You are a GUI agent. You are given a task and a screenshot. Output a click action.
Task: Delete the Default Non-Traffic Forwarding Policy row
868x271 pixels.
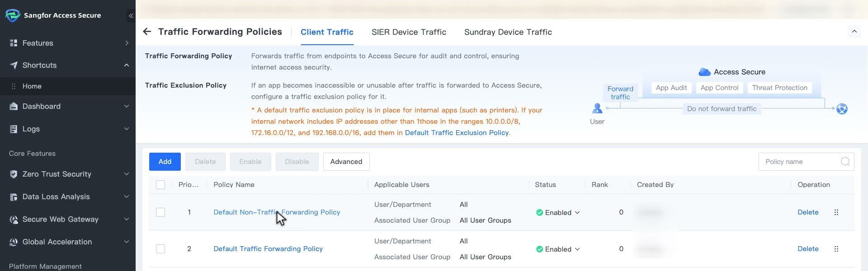808,212
